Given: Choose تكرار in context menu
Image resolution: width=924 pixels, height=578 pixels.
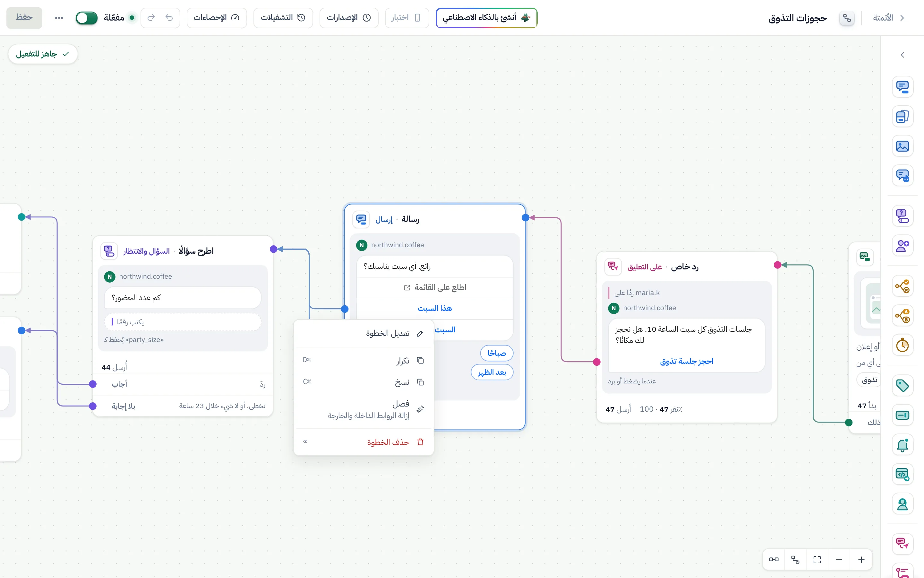Looking at the screenshot, I should (x=364, y=361).
